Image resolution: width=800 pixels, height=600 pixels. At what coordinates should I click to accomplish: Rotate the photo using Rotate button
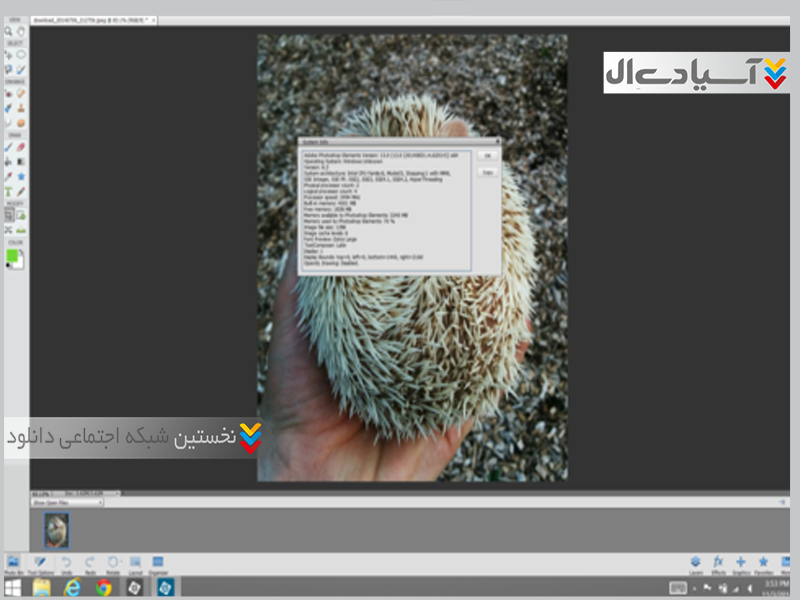click(112, 564)
